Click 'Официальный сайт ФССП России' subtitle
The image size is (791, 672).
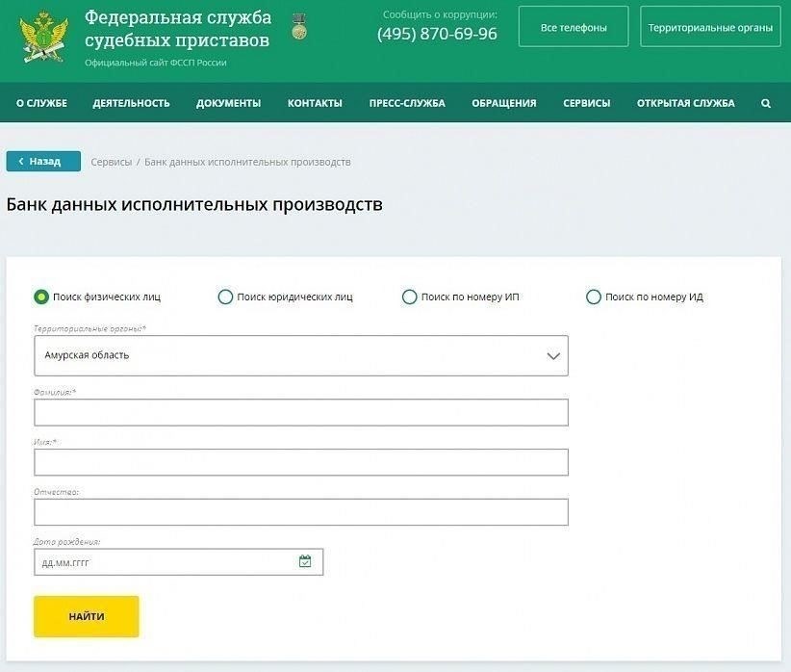coord(155,63)
